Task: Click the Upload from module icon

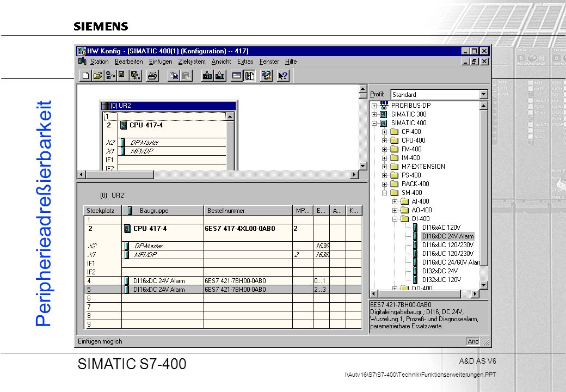Action: point(220,76)
